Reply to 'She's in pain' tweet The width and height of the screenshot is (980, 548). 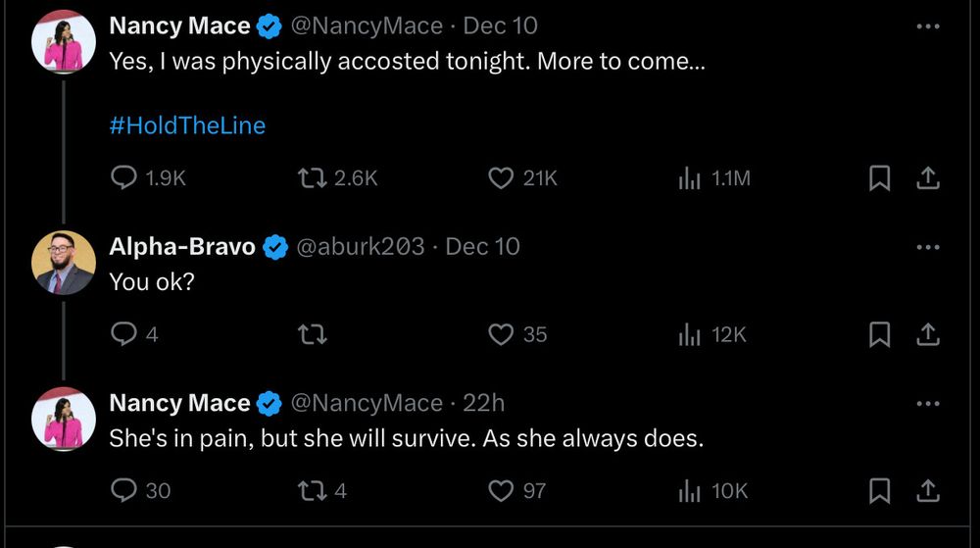pyautogui.click(x=123, y=490)
